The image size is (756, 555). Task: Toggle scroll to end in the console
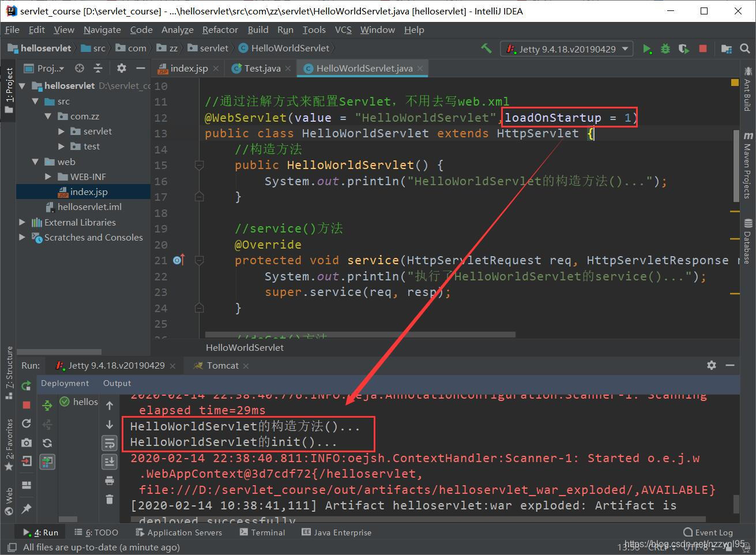tap(110, 462)
